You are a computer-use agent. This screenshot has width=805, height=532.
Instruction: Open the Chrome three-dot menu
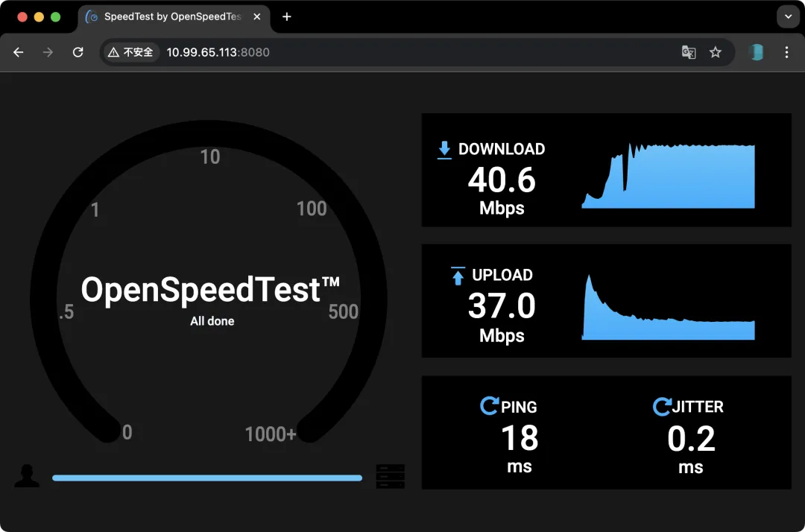pos(786,52)
